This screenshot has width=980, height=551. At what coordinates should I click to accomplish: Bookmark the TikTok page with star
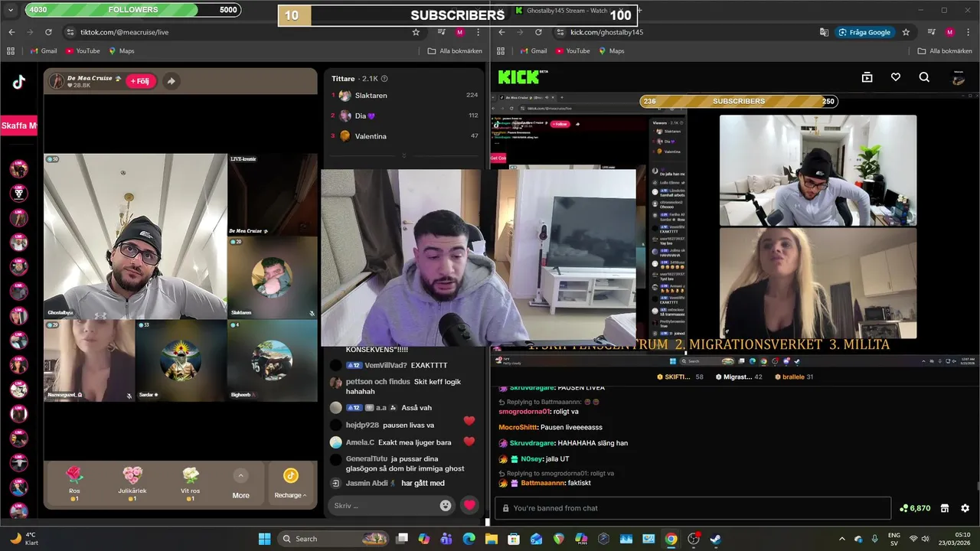point(416,32)
